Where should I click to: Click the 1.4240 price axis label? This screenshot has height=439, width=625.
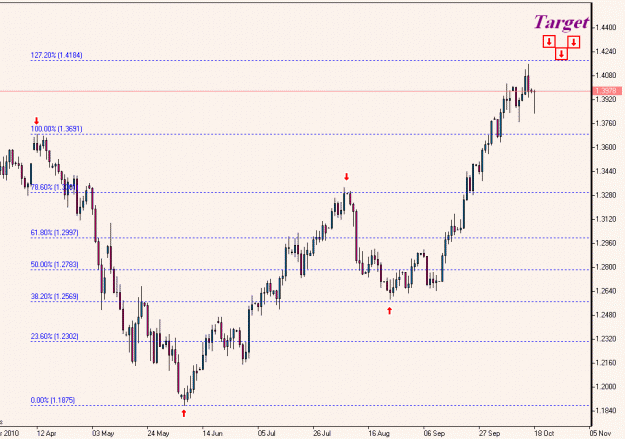606,51
